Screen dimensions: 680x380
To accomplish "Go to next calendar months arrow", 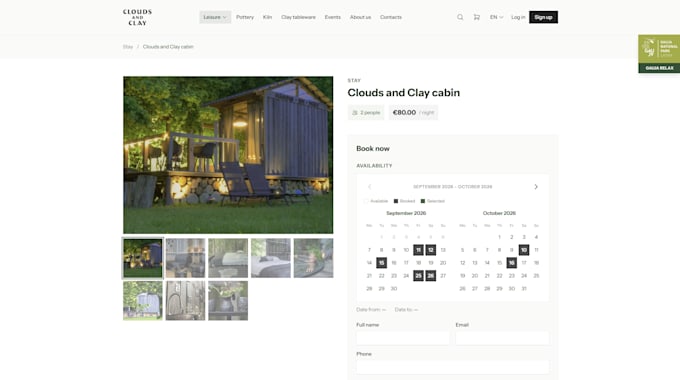I will 536,187.
